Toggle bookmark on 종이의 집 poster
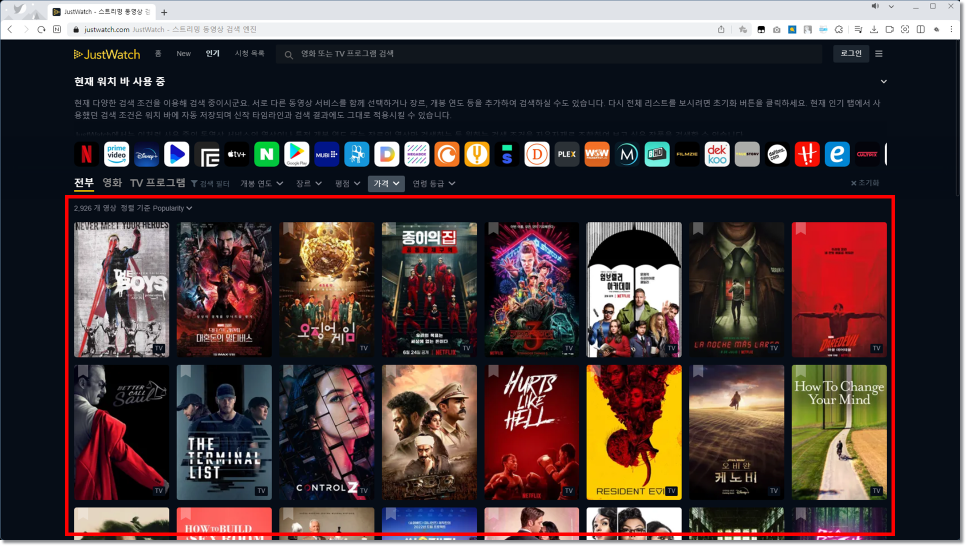966x546 pixels. pyautogui.click(x=390, y=229)
